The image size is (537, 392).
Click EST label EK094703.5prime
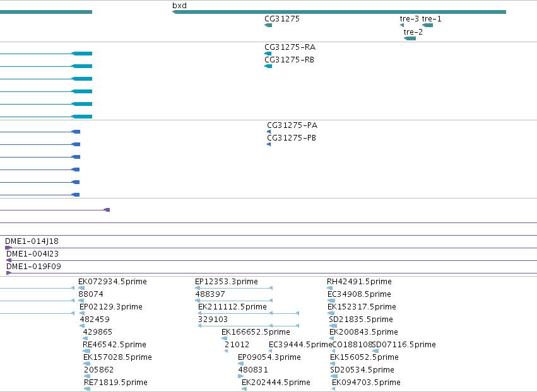point(366,383)
